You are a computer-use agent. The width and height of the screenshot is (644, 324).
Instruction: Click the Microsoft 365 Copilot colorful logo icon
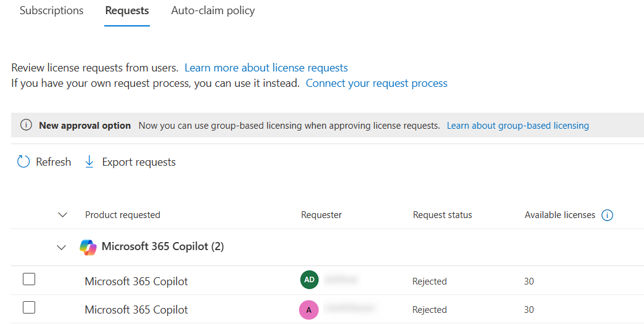(x=88, y=247)
